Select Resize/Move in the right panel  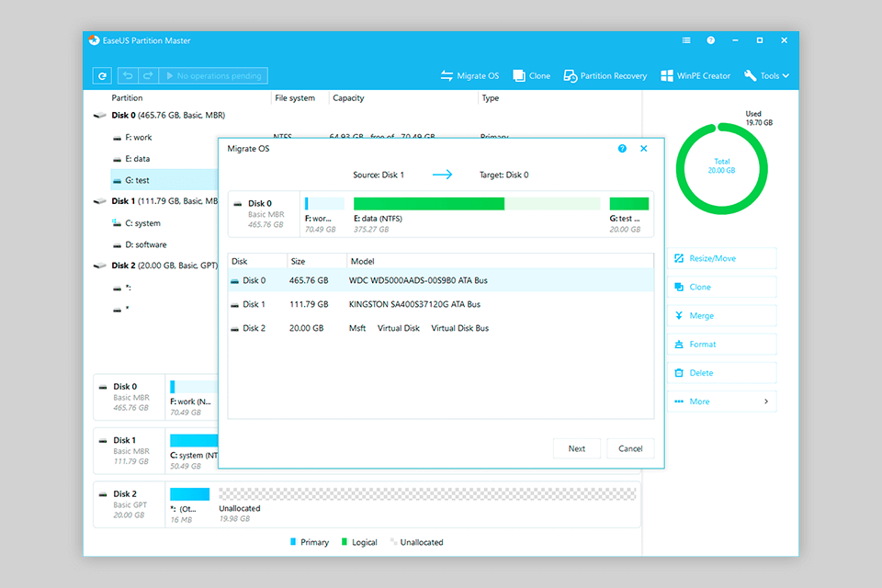721,259
